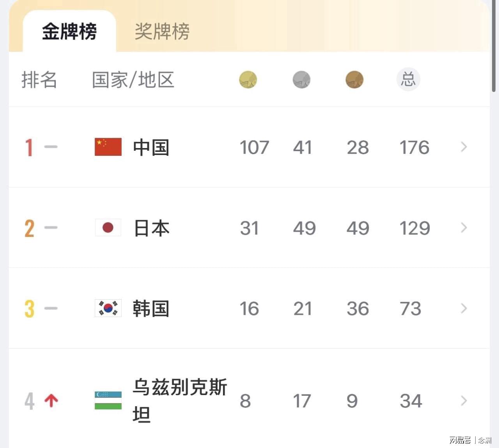This screenshot has width=499, height=448.
Task: Open the 中国 country name link
Action: (151, 147)
